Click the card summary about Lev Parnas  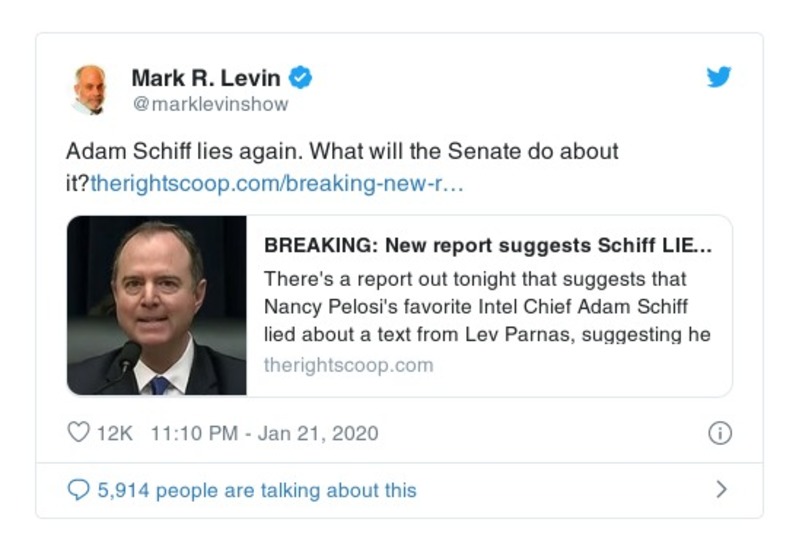coord(487,306)
